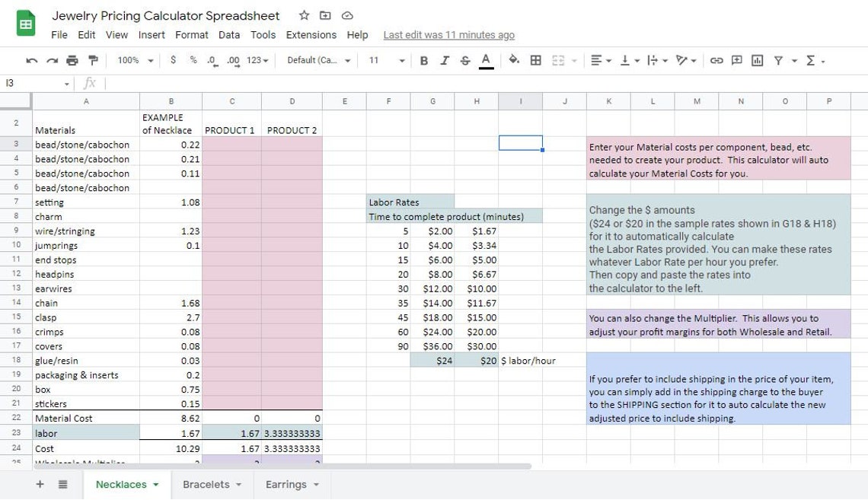Decrease decimal places
Viewport: 868px width, 500px height.
[x=212, y=60]
